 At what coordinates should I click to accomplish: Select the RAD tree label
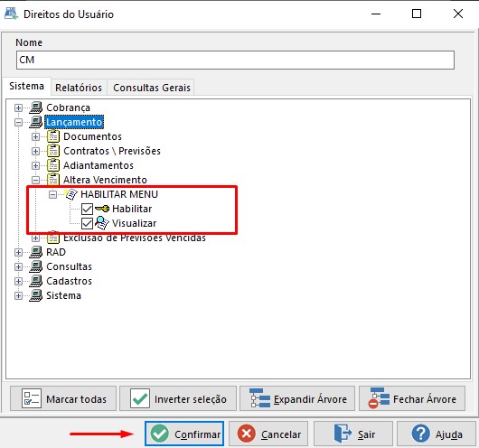[56, 252]
